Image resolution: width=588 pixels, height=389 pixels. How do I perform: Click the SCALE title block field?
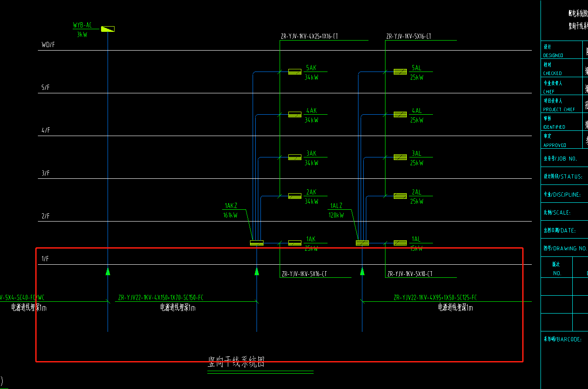pos(557,212)
